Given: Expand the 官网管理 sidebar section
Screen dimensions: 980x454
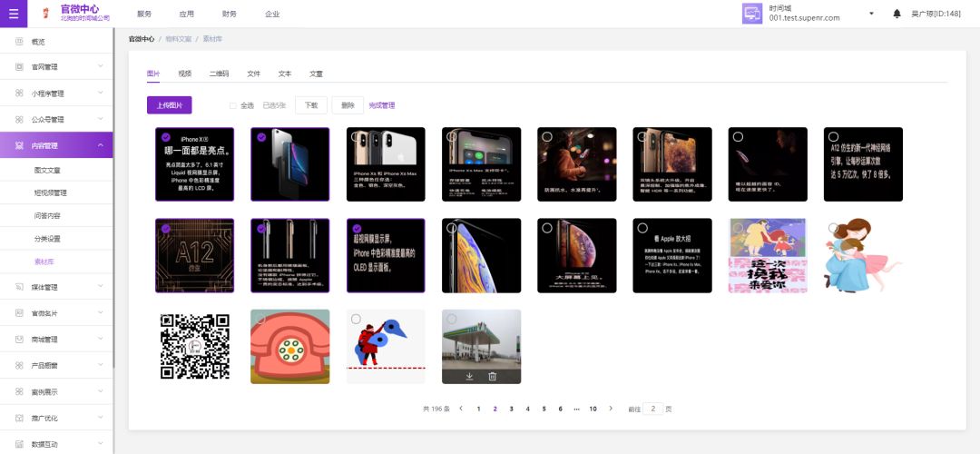Looking at the screenshot, I should tap(100, 66).
